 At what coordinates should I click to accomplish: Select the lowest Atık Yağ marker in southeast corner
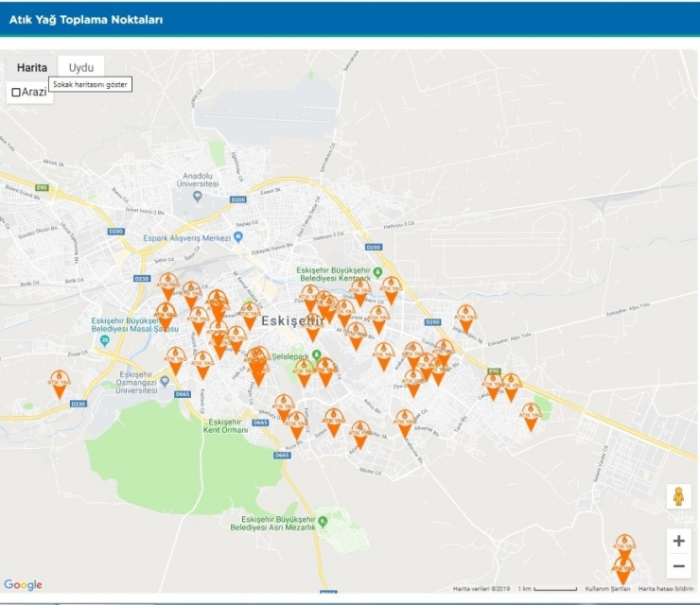coord(622,570)
